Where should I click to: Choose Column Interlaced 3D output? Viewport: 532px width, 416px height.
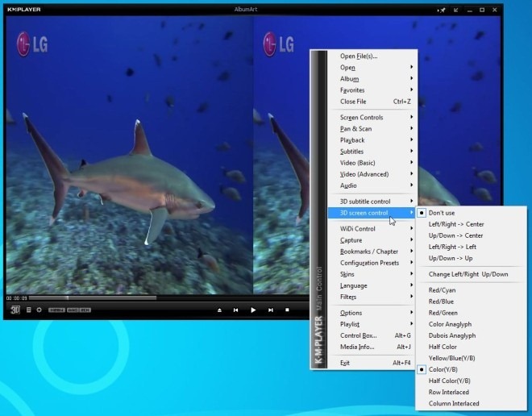(472, 403)
